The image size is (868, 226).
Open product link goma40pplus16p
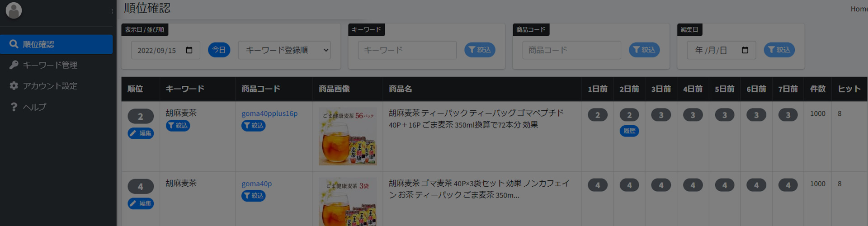pos(269,113)
